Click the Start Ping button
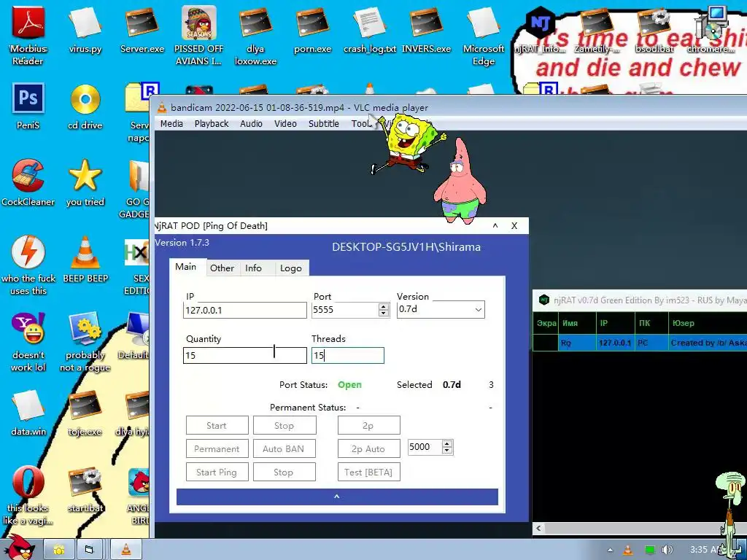Screen dimensions: 747x560 click(x=217, y=472)
